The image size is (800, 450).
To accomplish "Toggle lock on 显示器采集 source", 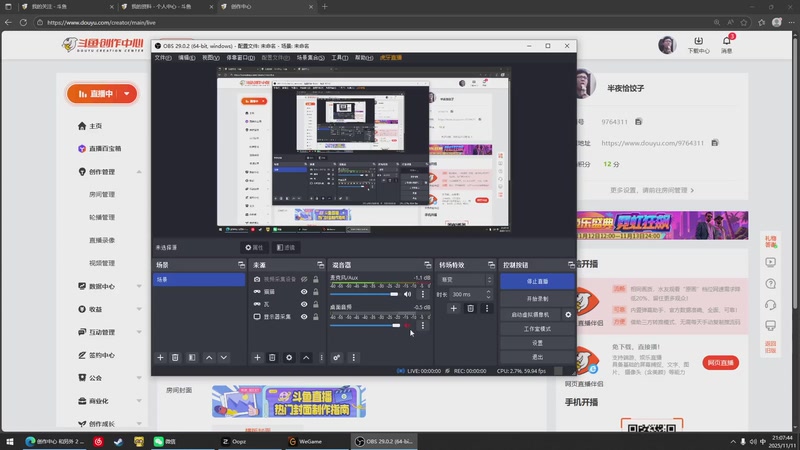I will [x=316, y=316].
